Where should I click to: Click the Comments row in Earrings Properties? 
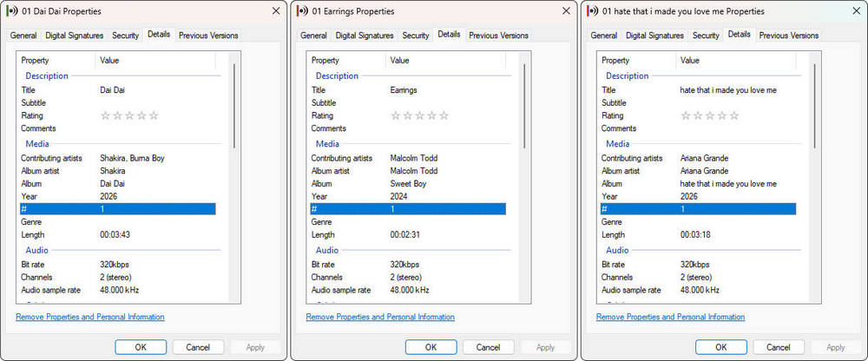(x=408, y=128)
